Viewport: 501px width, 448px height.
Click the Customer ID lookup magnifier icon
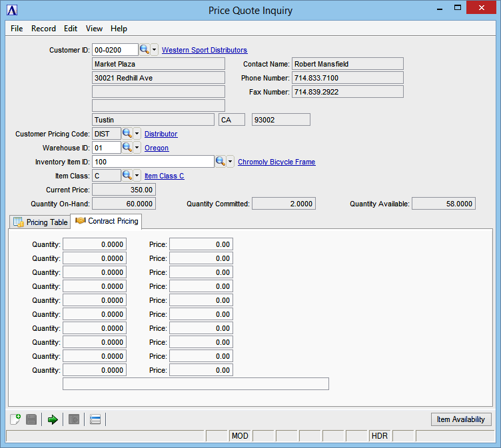(x=145, y=50)
